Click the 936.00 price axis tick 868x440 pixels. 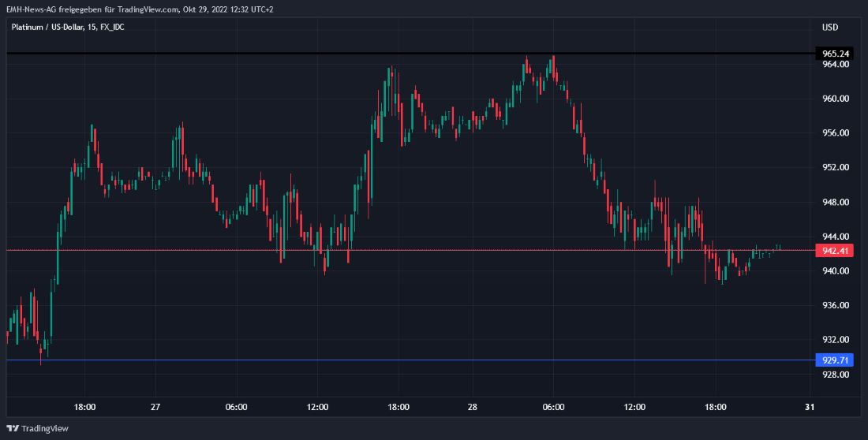pyautogui.click(x=836, y=305)
